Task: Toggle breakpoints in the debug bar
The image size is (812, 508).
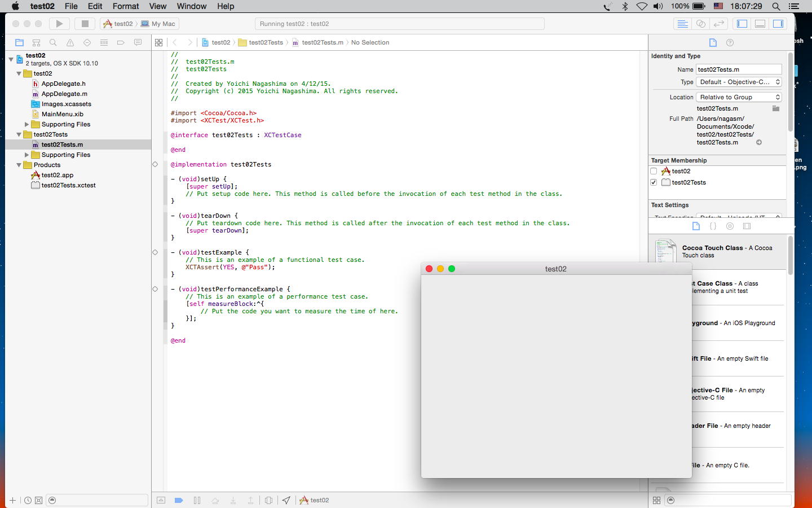Action: click(x=179, y=500)
